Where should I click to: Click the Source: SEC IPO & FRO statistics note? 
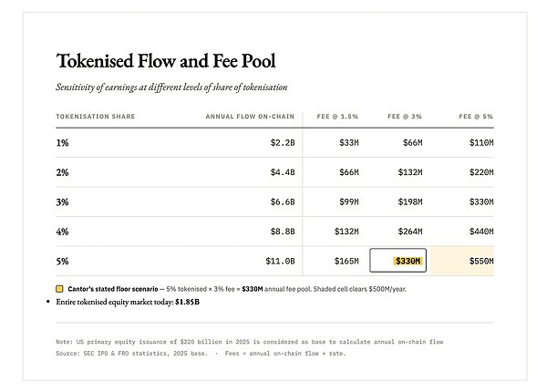click(132, 354)
